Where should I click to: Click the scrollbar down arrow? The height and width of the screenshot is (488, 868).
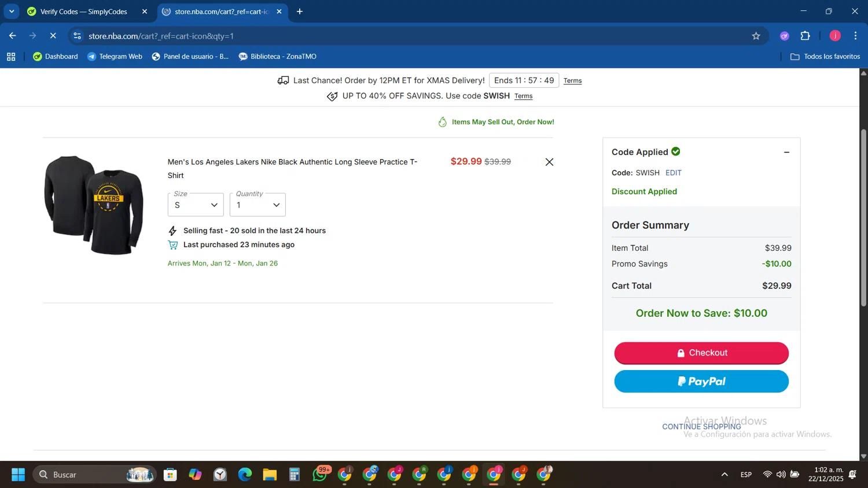863,456
